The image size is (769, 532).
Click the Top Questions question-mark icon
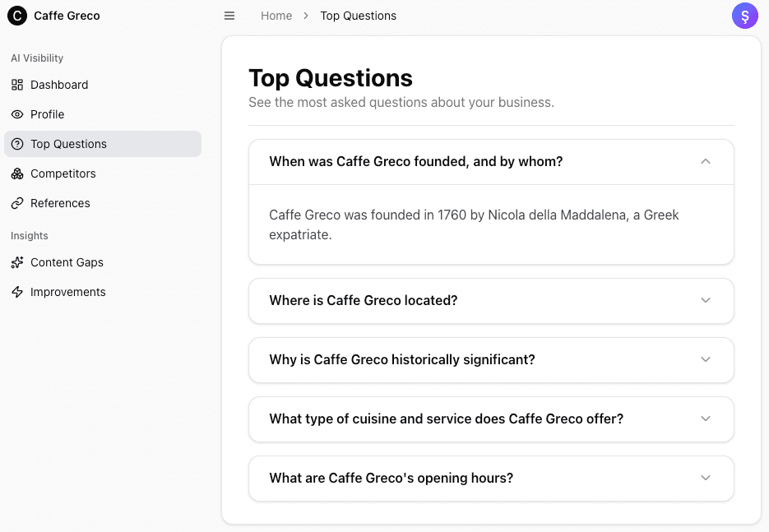click(x=17, y=144)
